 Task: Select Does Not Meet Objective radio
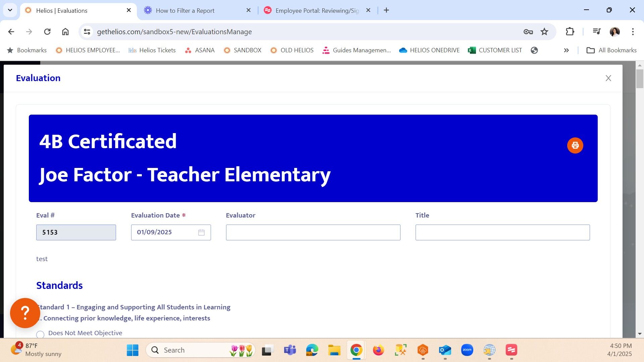coord(40,334)
